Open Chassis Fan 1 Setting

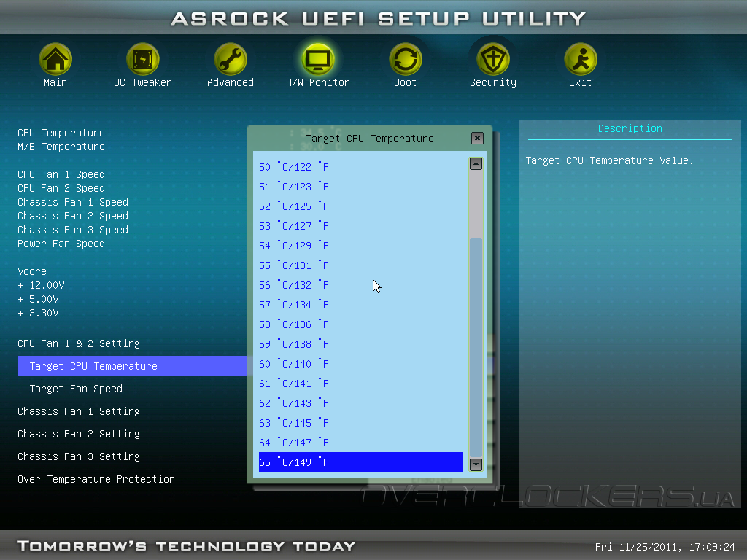(79, 411)
